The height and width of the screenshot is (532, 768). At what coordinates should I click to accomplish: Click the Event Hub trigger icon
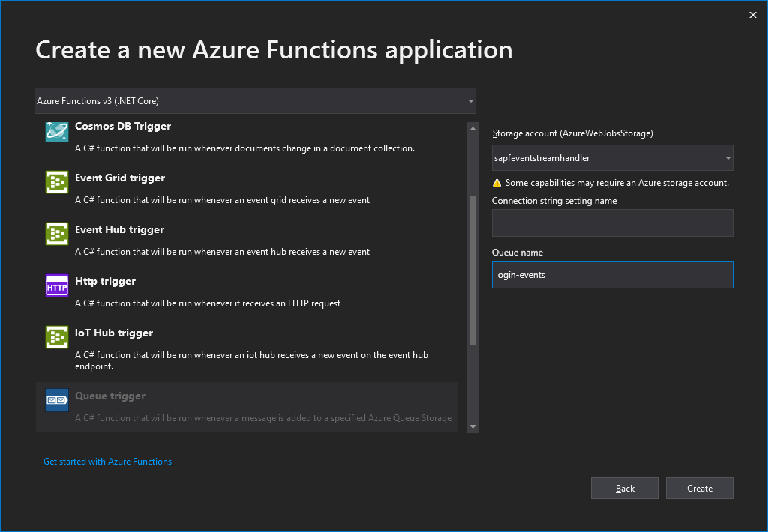point(57,234)
